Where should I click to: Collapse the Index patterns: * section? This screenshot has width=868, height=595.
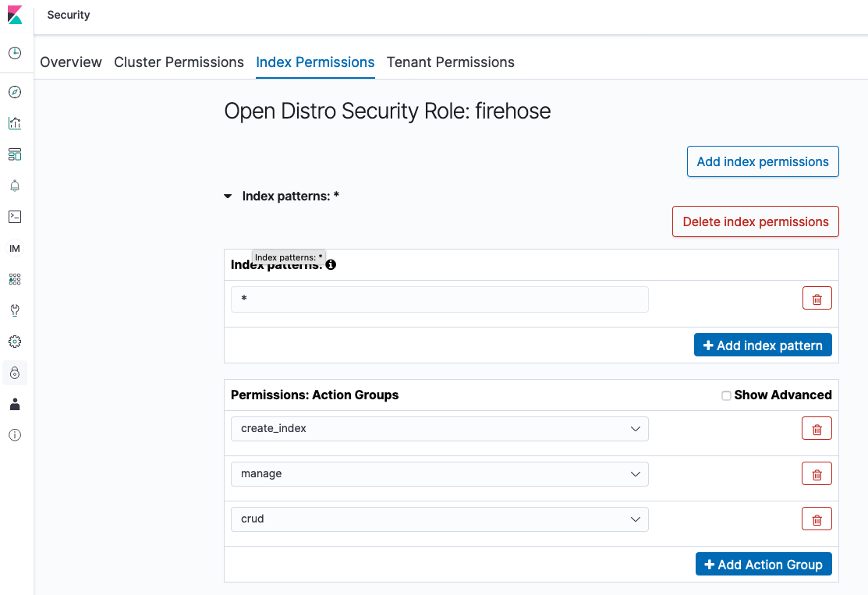point(228,196)
